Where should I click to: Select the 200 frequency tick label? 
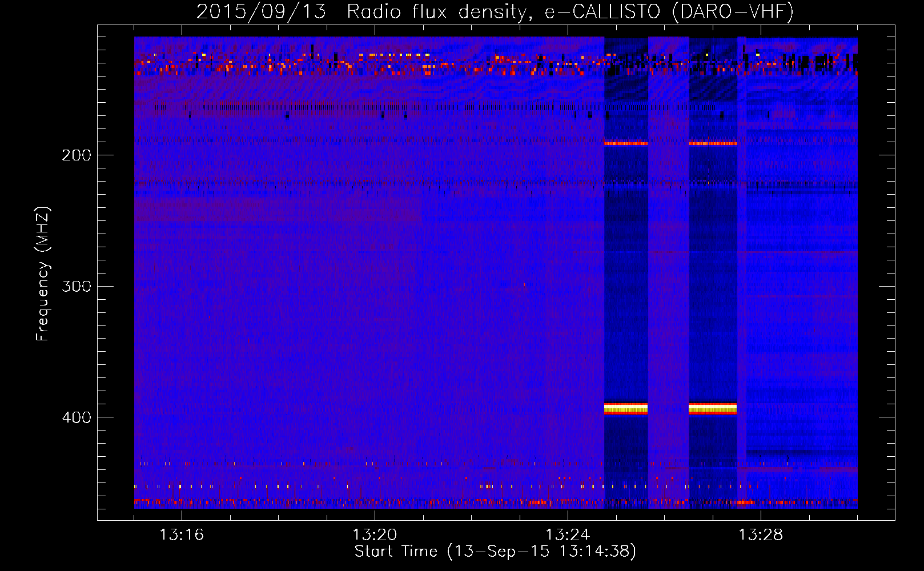(76, 155)
